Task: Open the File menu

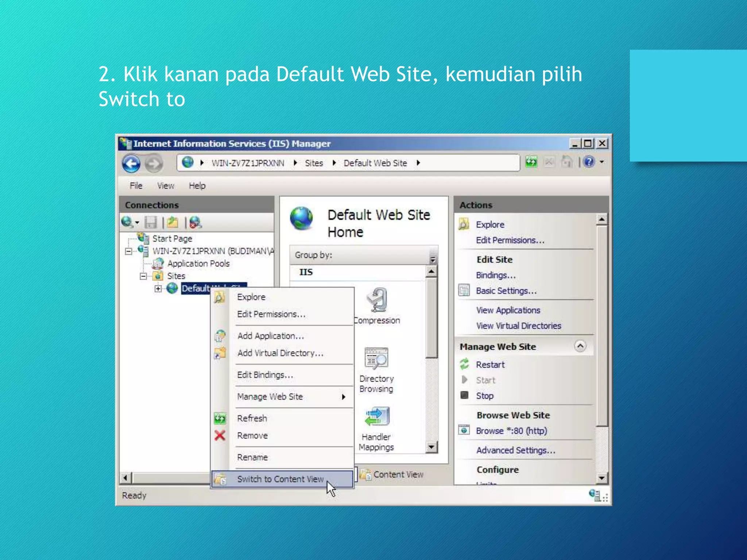Action: point(136,186)
